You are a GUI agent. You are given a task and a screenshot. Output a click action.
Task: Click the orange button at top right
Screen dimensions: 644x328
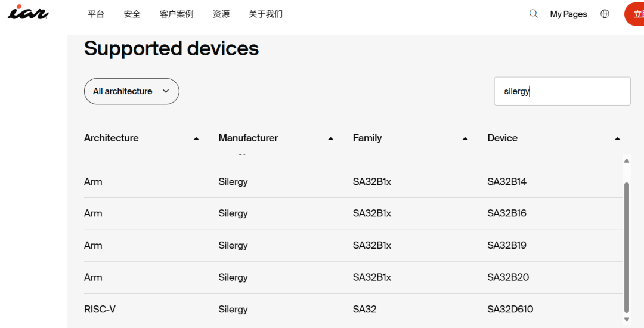tap(634, 14)
